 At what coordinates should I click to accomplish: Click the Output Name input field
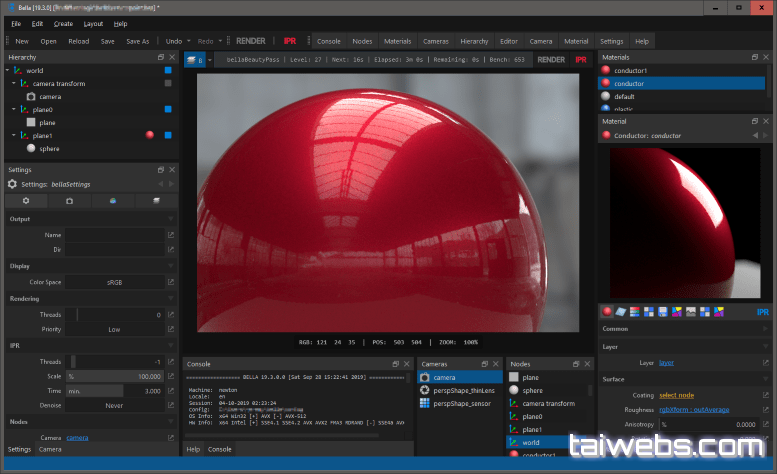coord(113,234)
